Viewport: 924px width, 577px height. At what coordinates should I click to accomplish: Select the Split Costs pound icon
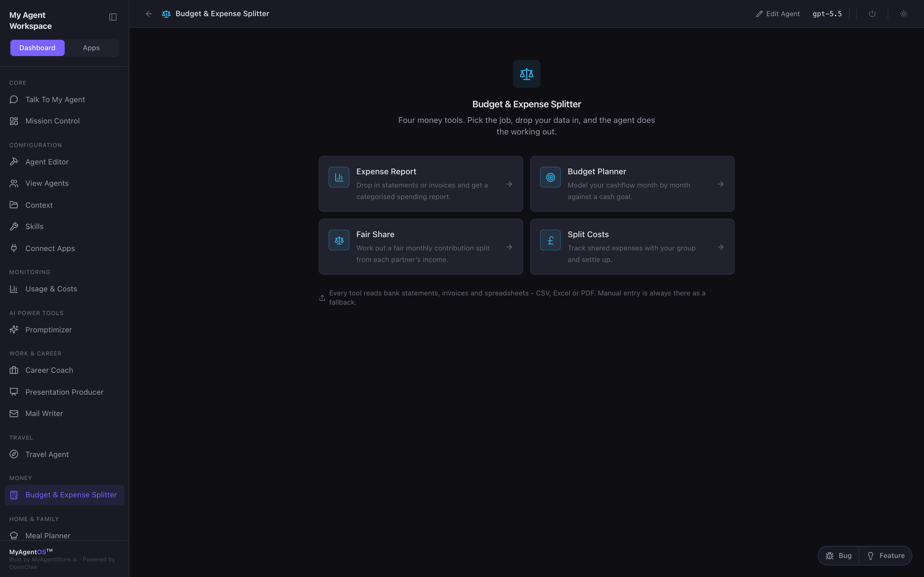coord(550,240)
